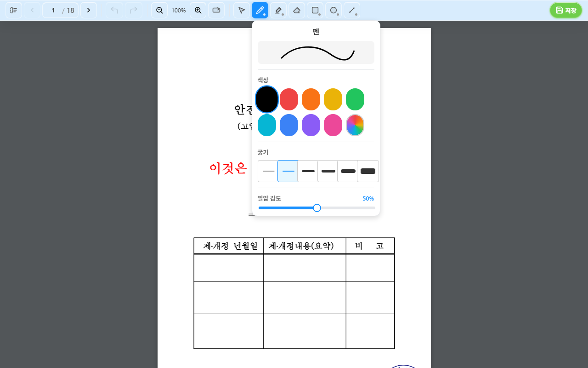Click the undo arrow button
This screenshot has height=368, width=588.
tap(114, 10)
